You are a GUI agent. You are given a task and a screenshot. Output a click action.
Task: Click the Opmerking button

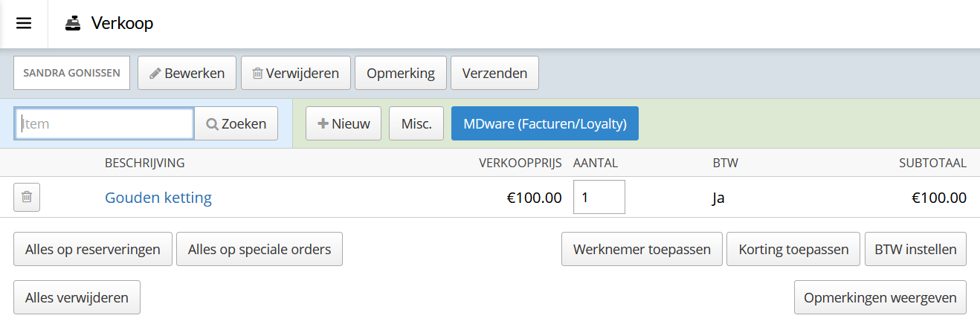pos(400,73)
